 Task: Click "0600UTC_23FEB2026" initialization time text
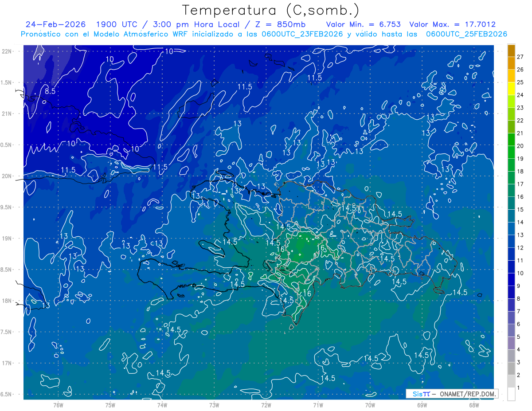(x=302, y=34)
